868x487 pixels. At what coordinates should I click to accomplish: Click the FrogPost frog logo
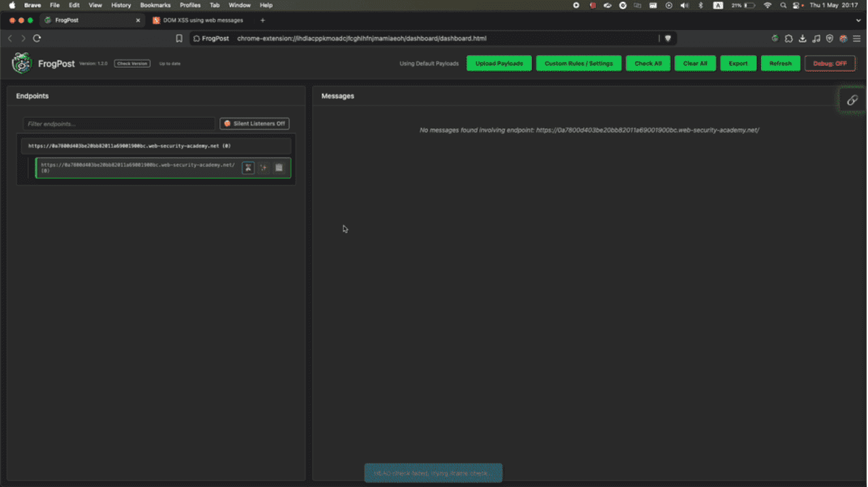[22, 63]
